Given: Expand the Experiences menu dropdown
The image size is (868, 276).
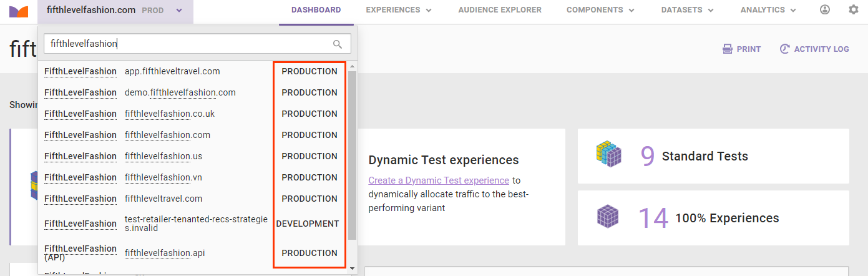Looking at the screenshot, I should 399,11.
